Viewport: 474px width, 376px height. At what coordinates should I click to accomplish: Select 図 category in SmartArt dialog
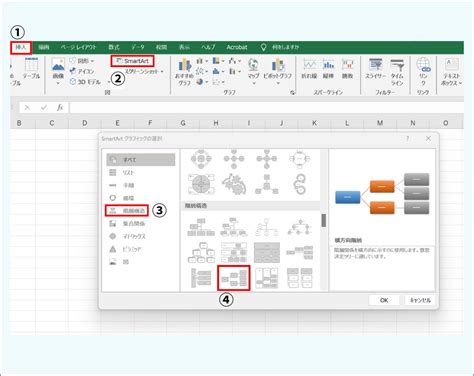point(140,262)
